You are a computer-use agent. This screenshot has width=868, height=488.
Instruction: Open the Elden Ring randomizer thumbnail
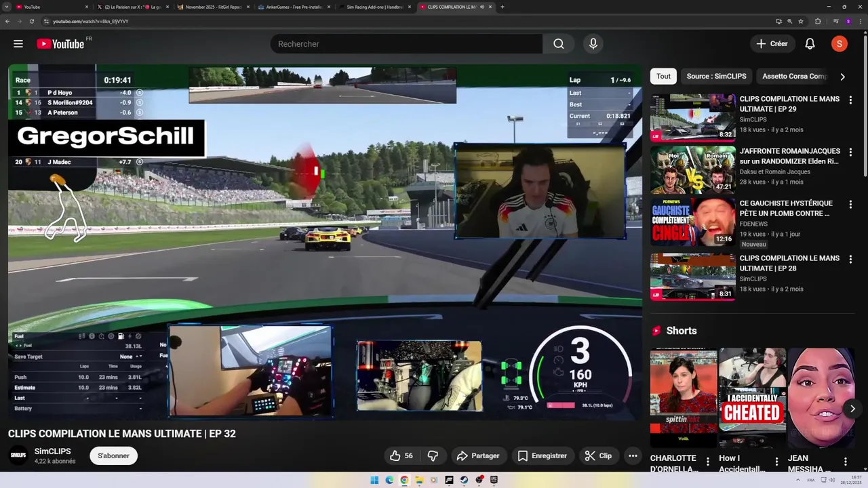pos(693,169)
